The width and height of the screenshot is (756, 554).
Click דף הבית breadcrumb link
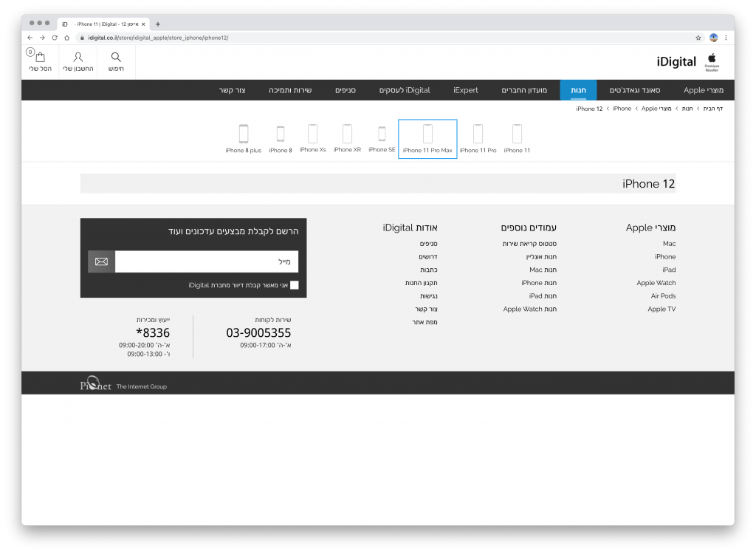[x=712, y=109]
